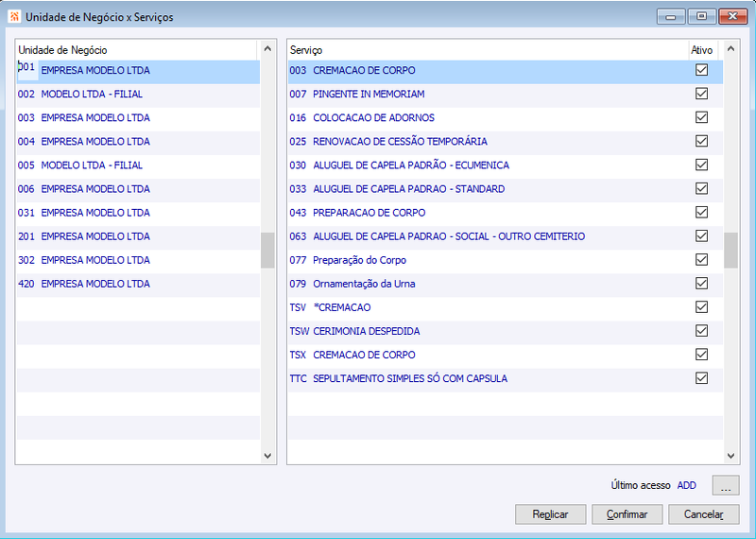This screenshot has width=756, height=539.
Task: Toggle Ativo checkbox for COLOCACAO DE ADORNOS
Action: pos(701,117)
